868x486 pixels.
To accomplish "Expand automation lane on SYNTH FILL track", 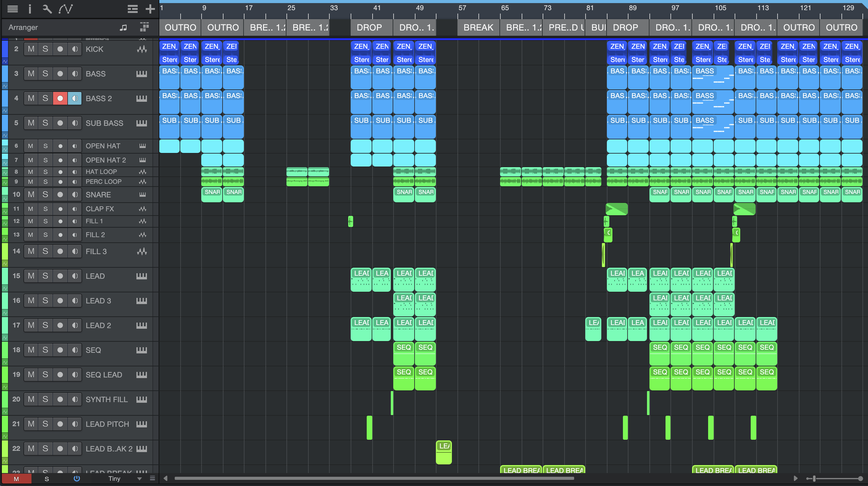I will coord(5,411).
